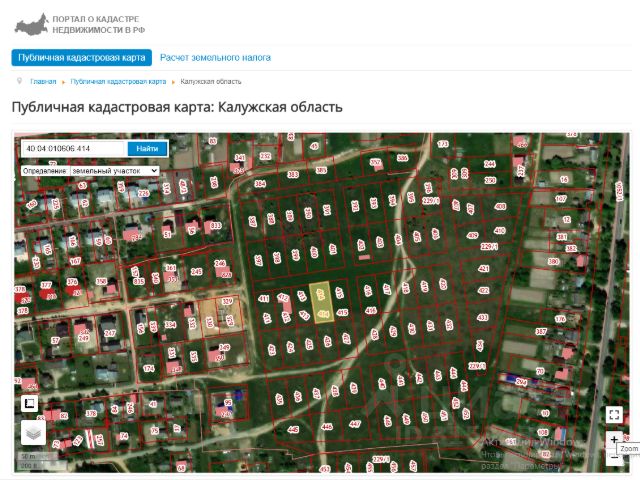
Task: Click parcel label 385 on the map
Action: pyautogui.click(x=321, y=170)
